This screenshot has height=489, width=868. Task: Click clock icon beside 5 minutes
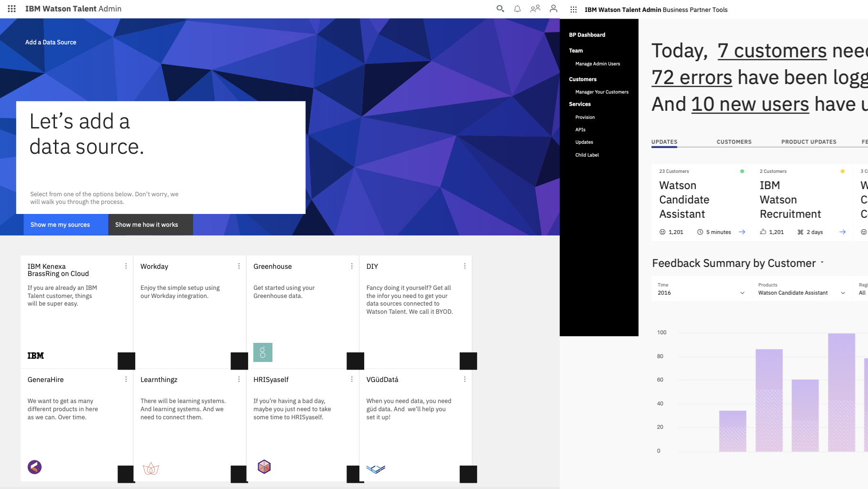coord(700,232)
